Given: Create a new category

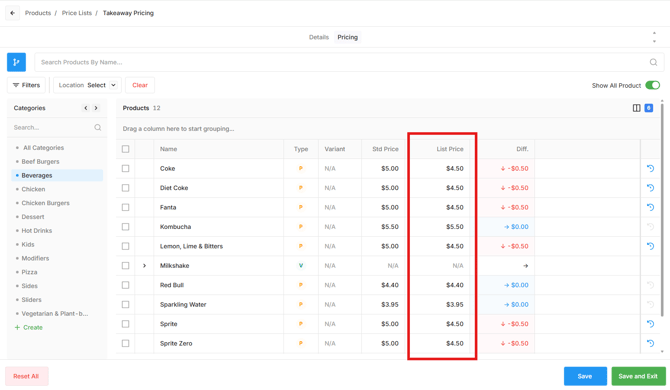Looking at the screenshot, I should tap(29, 327).
